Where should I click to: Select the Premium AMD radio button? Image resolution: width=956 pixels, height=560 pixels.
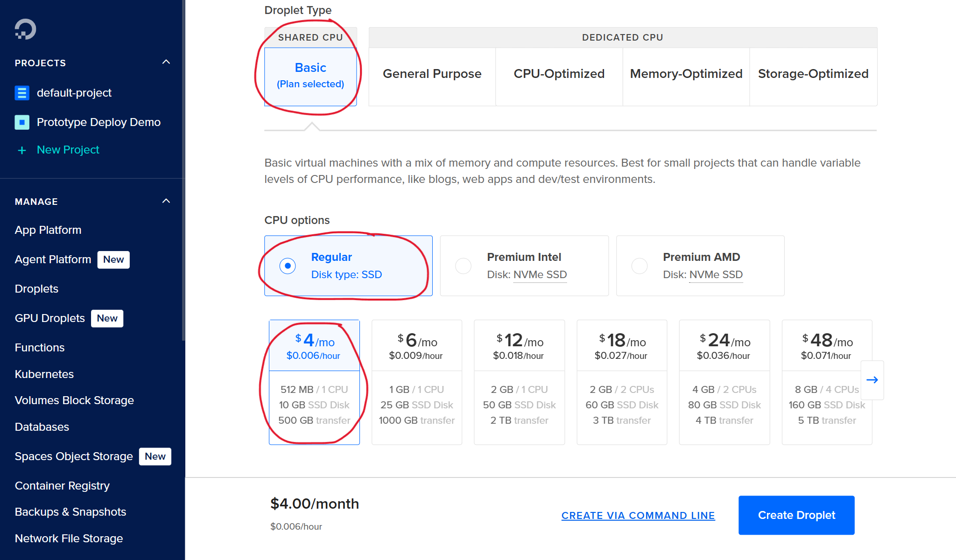click(639, 266)
